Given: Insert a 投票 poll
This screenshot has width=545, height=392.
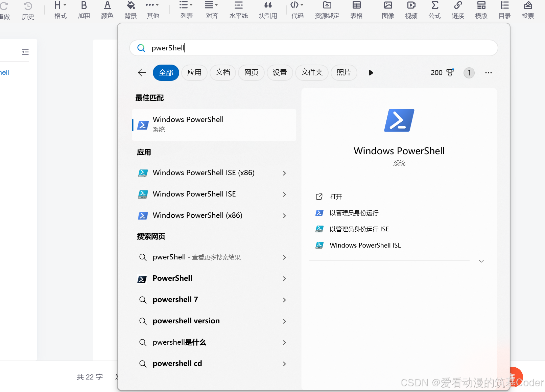Looking at the screenshot, I should click(x=528, y=10).
